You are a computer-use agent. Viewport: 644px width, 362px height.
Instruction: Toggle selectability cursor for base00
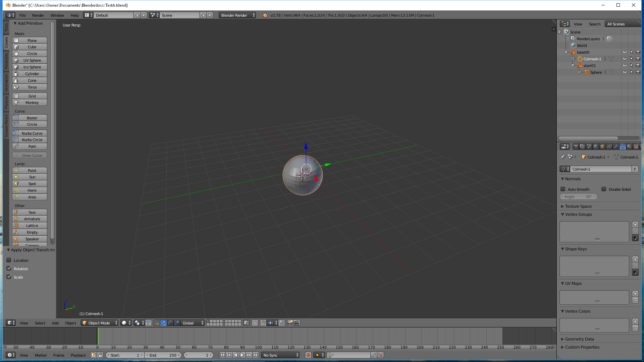pos(632,52)
